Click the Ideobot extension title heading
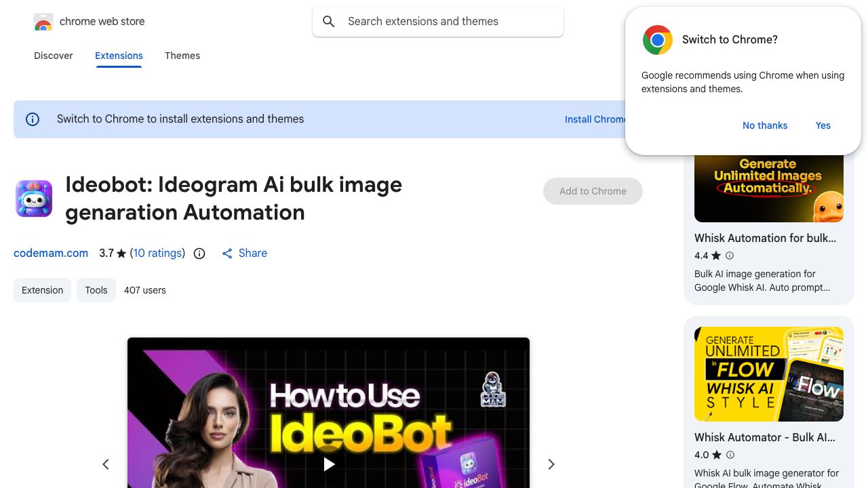 [x=234, y=199]
